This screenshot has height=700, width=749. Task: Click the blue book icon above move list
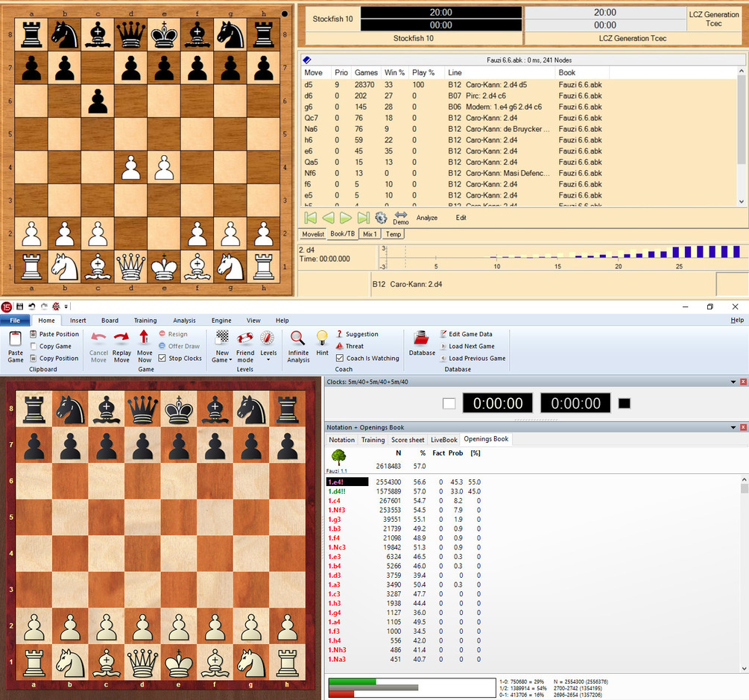coord(307,60)
